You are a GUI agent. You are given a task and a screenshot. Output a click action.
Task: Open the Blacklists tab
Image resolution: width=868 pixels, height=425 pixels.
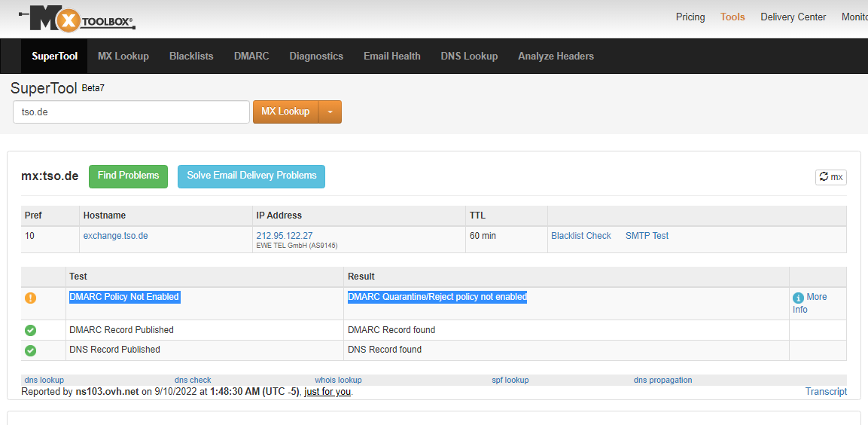pyautogui.click(x=191, y=56)
